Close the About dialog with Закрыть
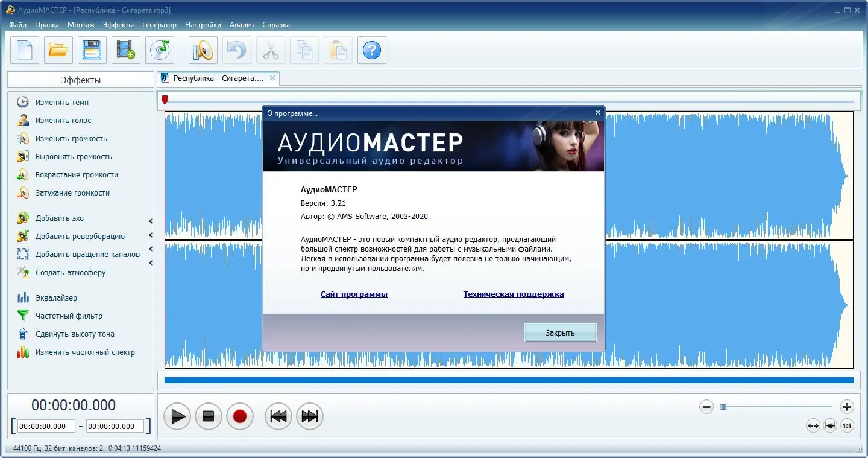868x458 pixels. pos(560,332)
